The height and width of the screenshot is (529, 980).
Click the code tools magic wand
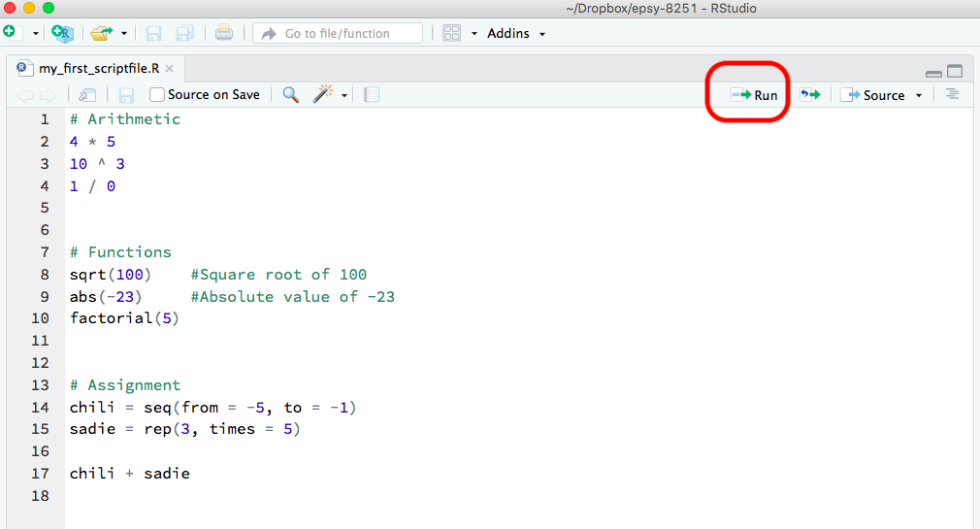[322, 95]
